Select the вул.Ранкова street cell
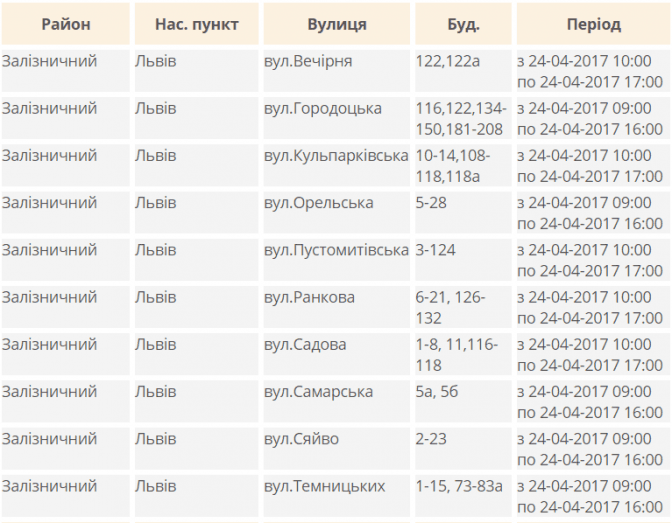Viewport: 672px width, 523px height. [309, 297]
